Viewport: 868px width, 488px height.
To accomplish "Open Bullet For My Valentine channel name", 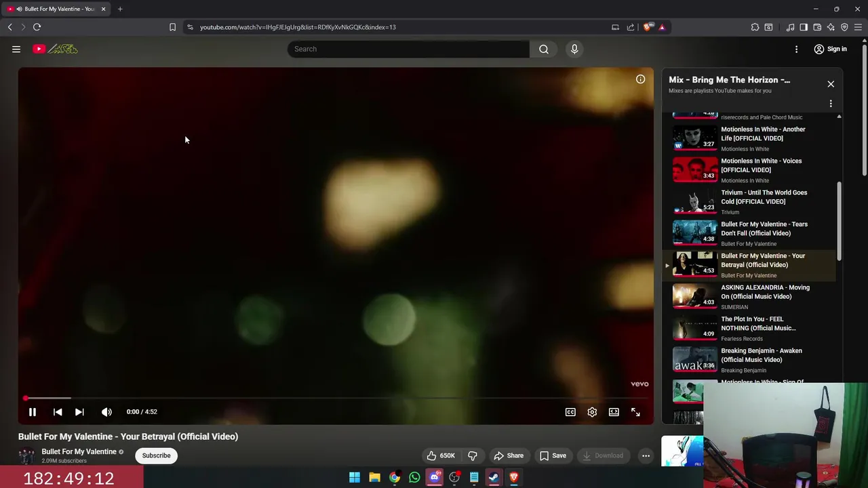I will coord(79,451).
